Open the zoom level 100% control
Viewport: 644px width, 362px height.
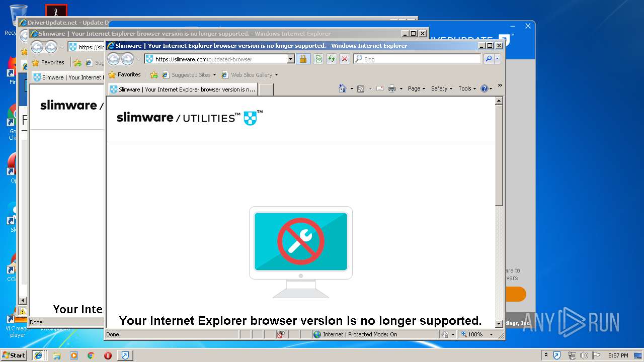click(x=471, y=334)
